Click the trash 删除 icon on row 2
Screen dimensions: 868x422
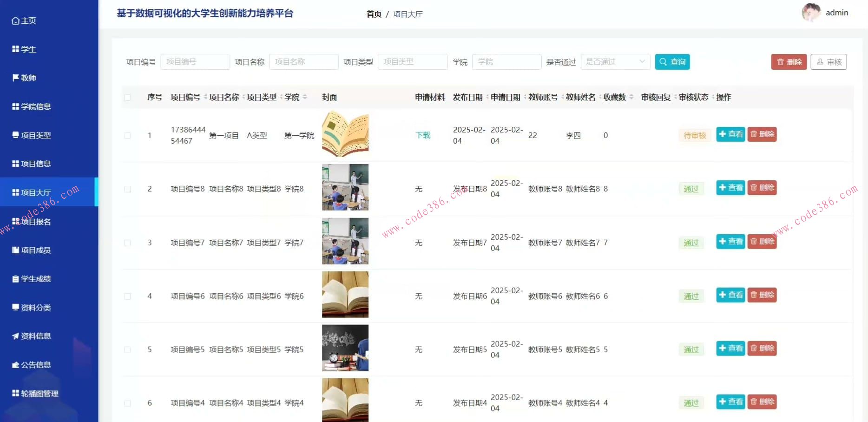pos(752,188)
